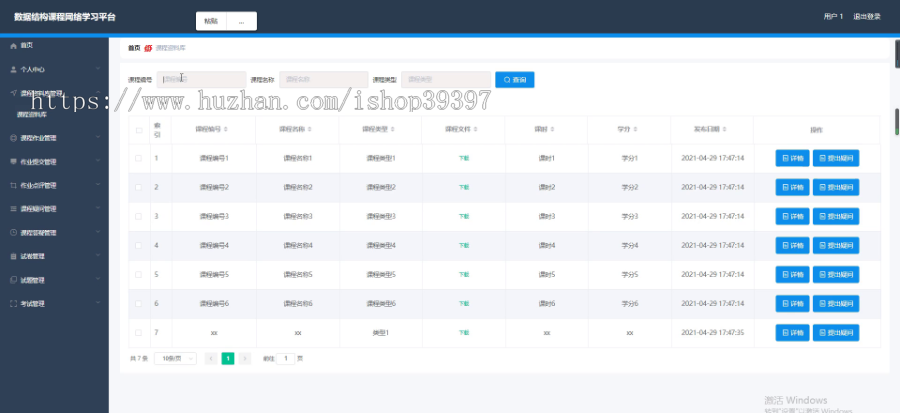Click 提出疑问 for row 课程编号2
Screen dimensions: 900x413
[x=836, y=187]
